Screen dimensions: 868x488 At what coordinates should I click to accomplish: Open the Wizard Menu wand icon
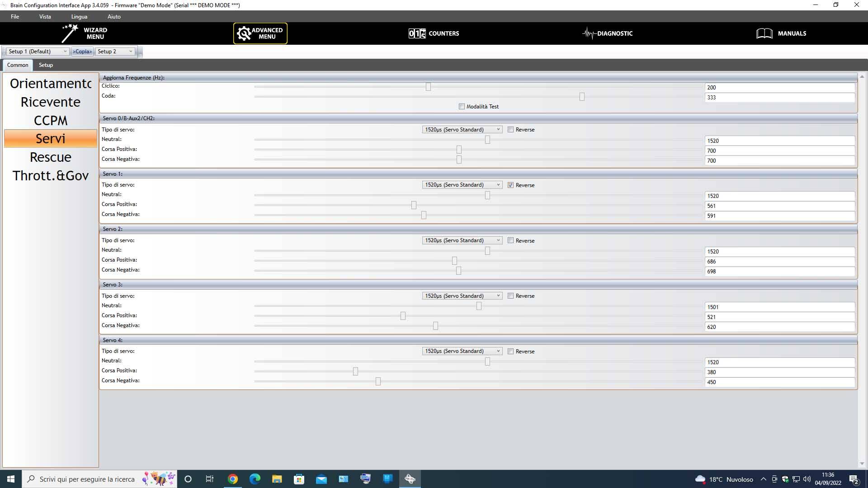(70, 33)
